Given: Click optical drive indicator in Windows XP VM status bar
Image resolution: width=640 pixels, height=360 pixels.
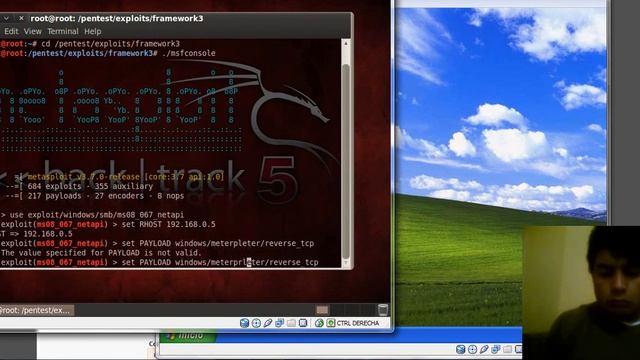Looking at the screenshot, I should [x=472, y=349].
